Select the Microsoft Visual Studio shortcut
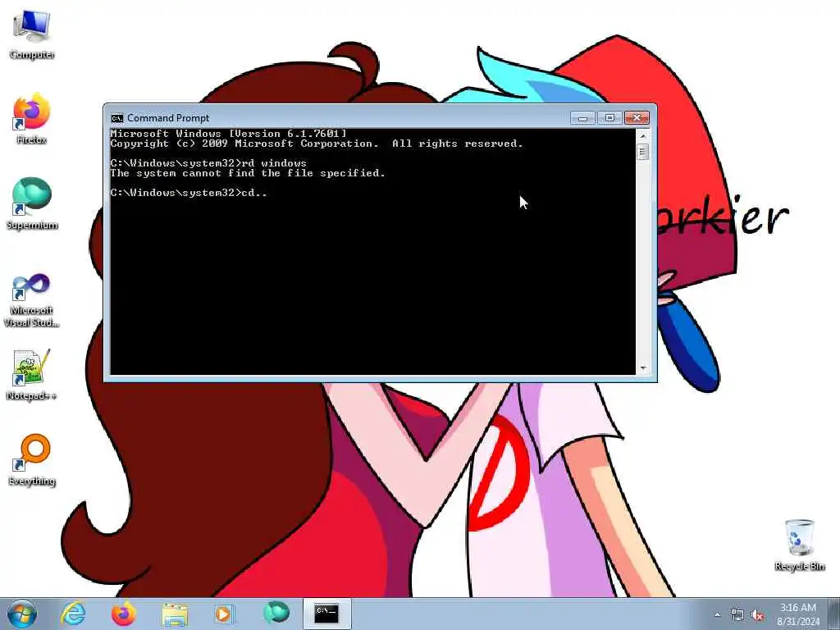Image resolution: width=840 pixels, height=630 pixels. (32, 300)
